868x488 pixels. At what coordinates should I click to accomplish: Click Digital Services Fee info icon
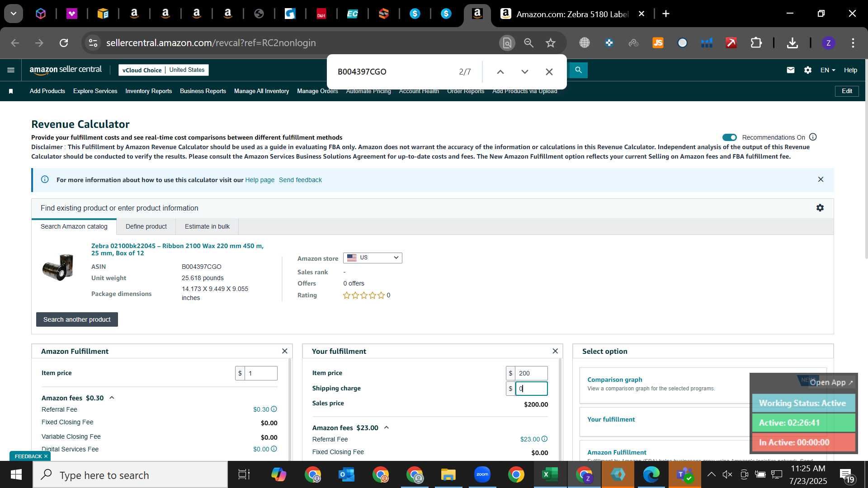(x=274, y=449)
